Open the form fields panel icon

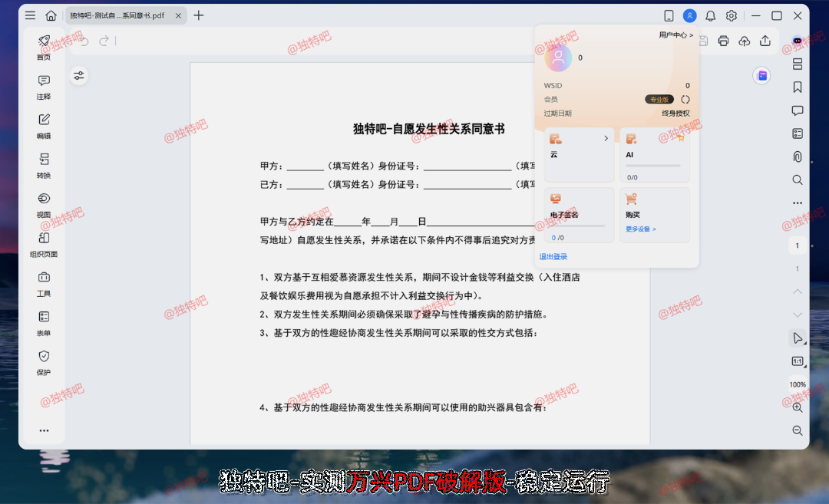click(x=798, y=133)
